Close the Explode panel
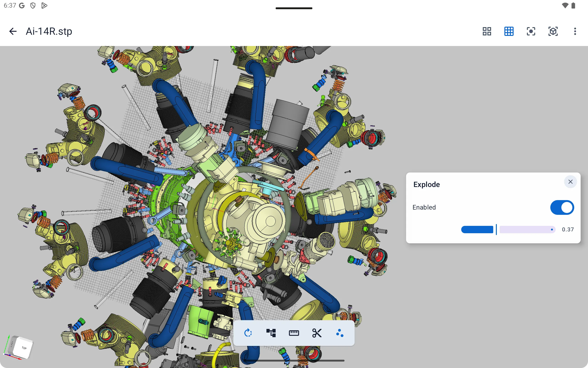 click(571, 182)
